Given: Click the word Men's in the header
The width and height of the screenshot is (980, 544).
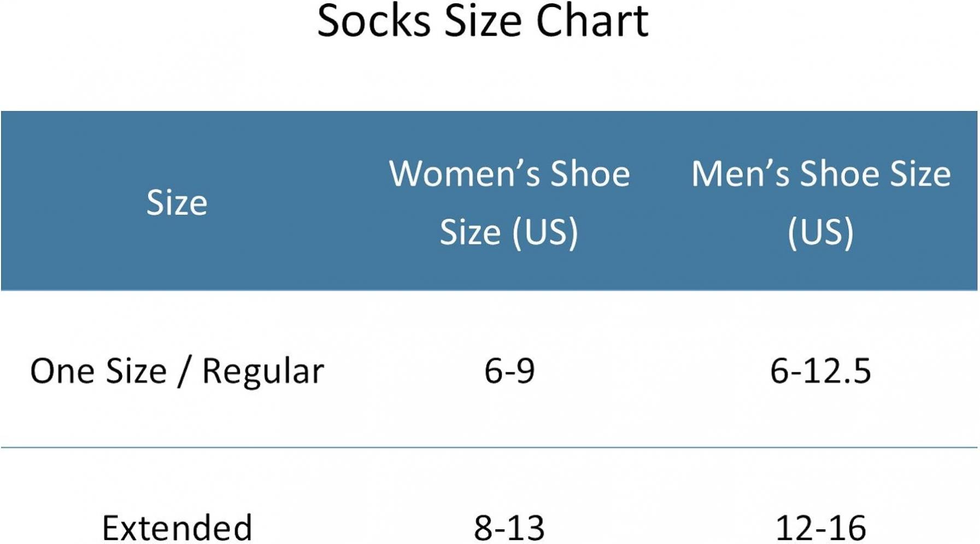Looking at the screenshot, I should click(741, 173).
